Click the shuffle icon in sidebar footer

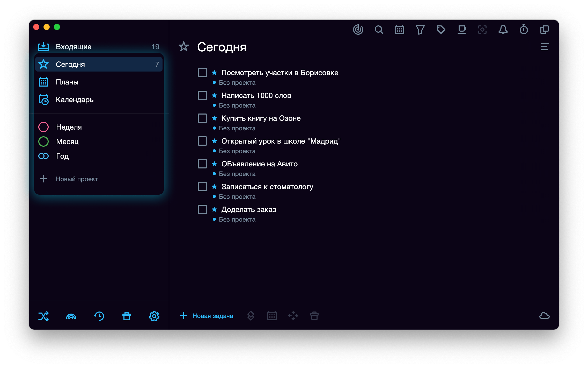click(43, 316)
